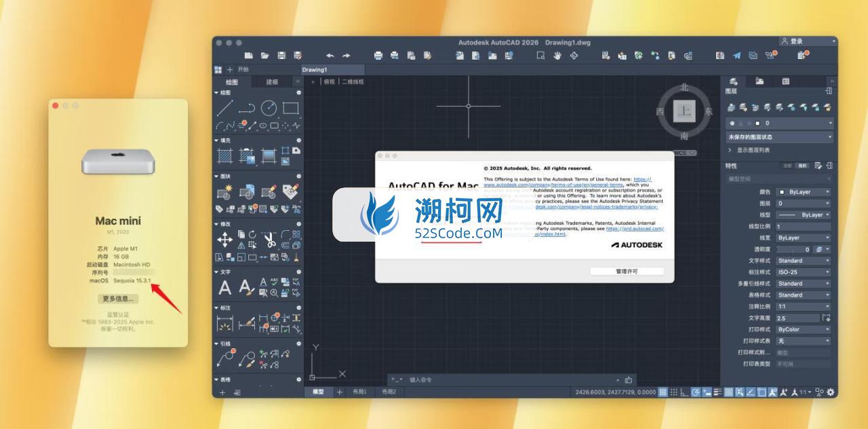This screenshot has width=868, height=429.
Task: Click the share icon in command line
Action: tap(629, 380)
